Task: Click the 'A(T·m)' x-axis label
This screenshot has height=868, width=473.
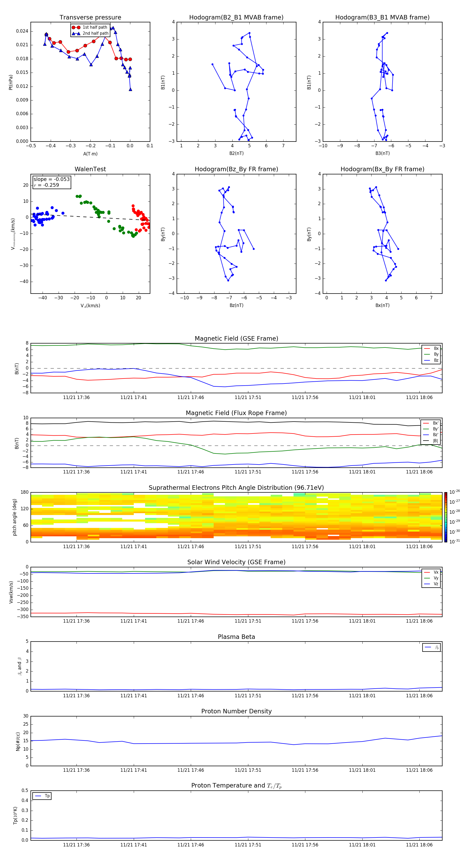Action: pos(90,154)
